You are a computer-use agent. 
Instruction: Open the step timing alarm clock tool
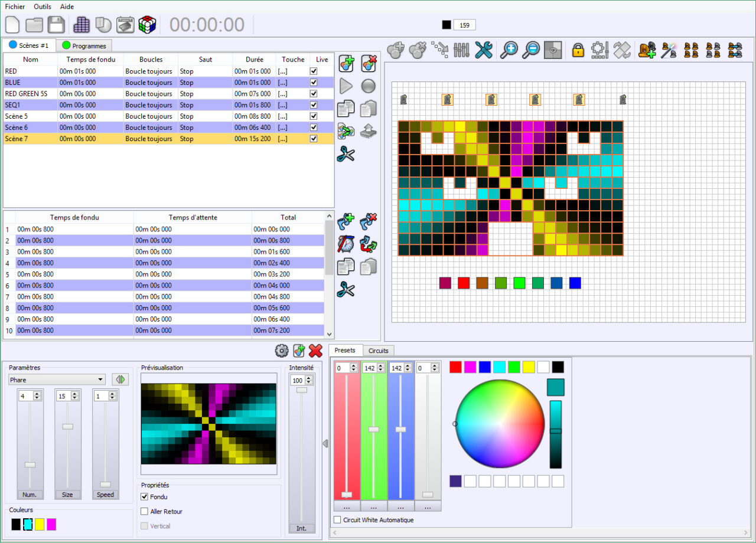pos(346,244)
